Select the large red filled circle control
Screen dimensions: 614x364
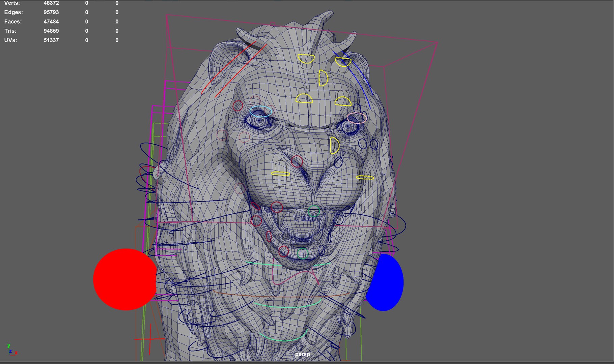coord(125,279)
